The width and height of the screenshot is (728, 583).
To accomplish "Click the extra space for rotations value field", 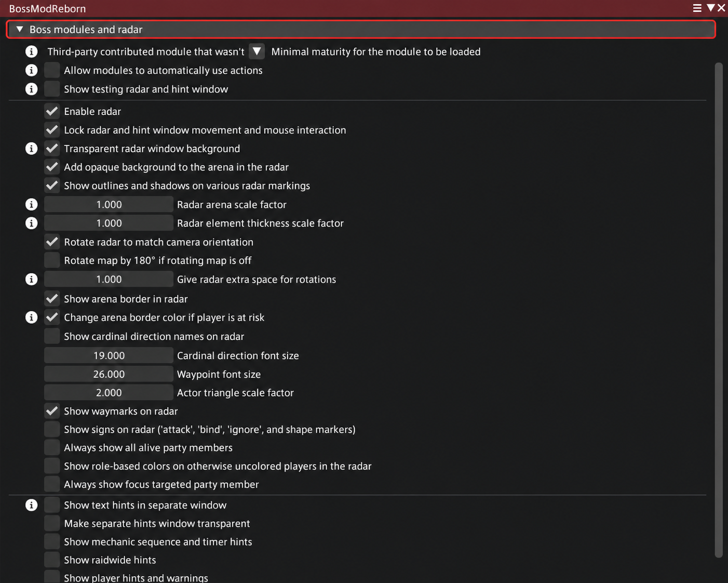I will point(109,279).
